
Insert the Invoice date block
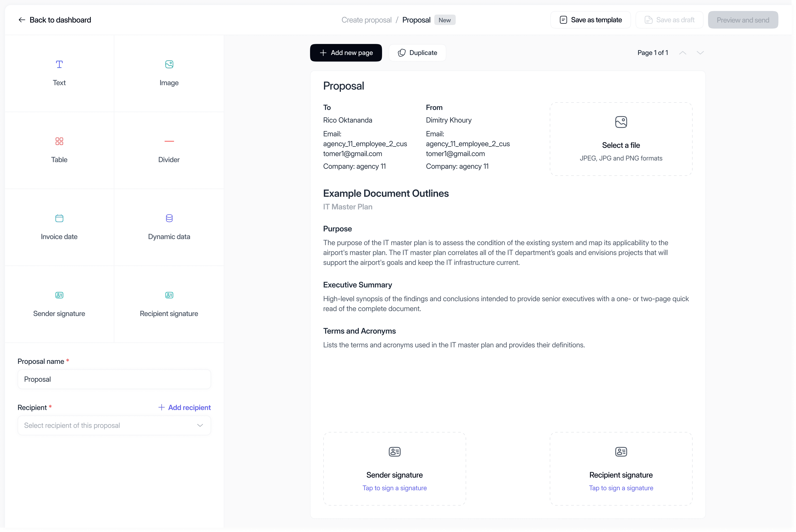59,227
